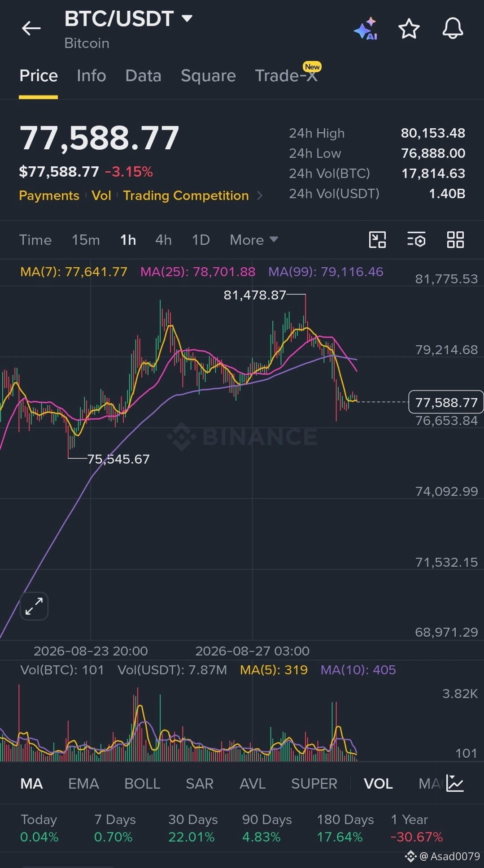Tap the current price label 77,588.77 on chart
The image size is (484, 868).
click(x=446, y=402)
